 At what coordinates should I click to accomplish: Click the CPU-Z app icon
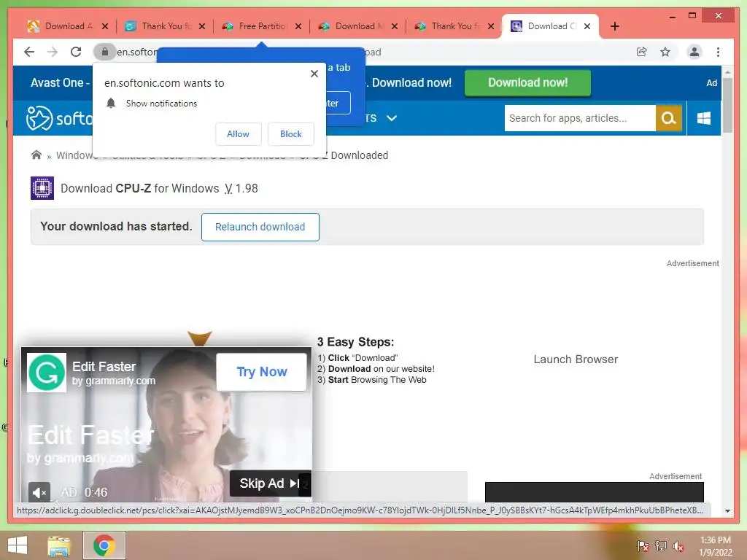click(42, 188)
